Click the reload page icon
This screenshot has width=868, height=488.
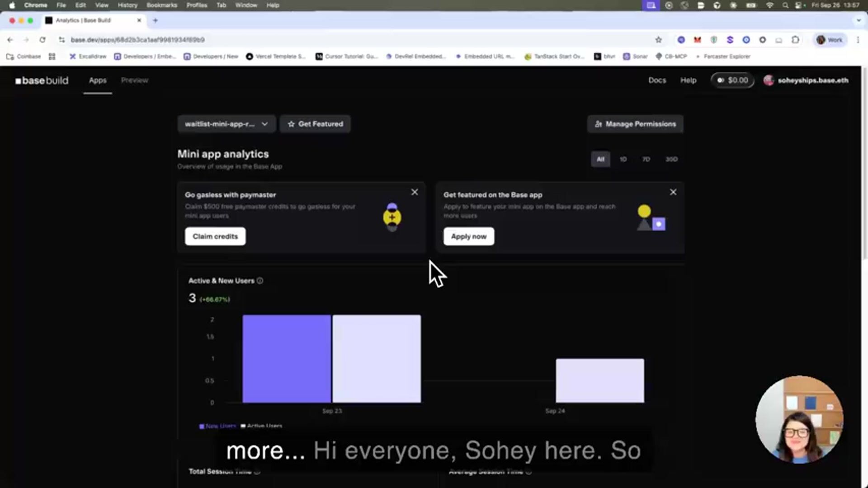pyautogui.click(x=42, y=40)
